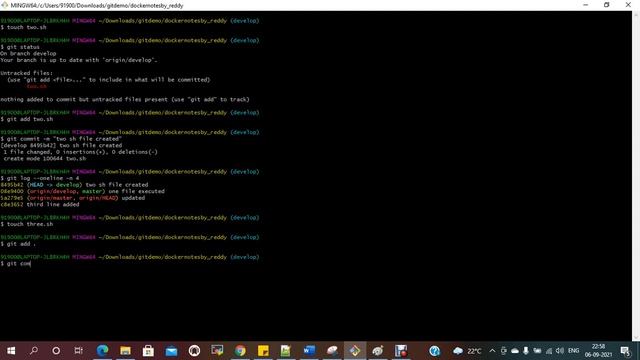
Task: Open taskbar Search magnifier
Action: point(34,351)
